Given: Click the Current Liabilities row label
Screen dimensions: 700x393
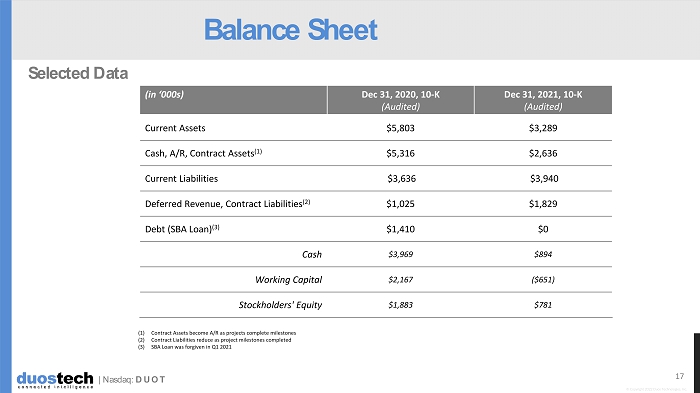Looking at the screenshot, I should 181,179.
